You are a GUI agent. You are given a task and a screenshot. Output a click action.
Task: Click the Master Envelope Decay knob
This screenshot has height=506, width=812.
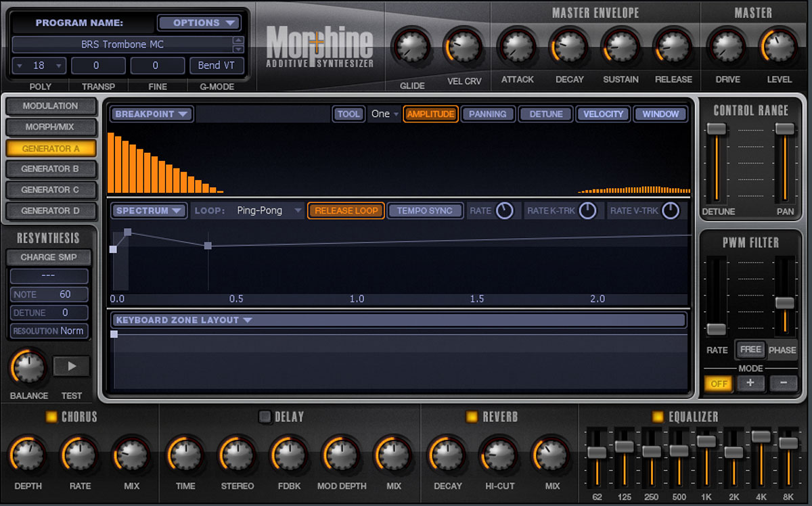point(569,46)
